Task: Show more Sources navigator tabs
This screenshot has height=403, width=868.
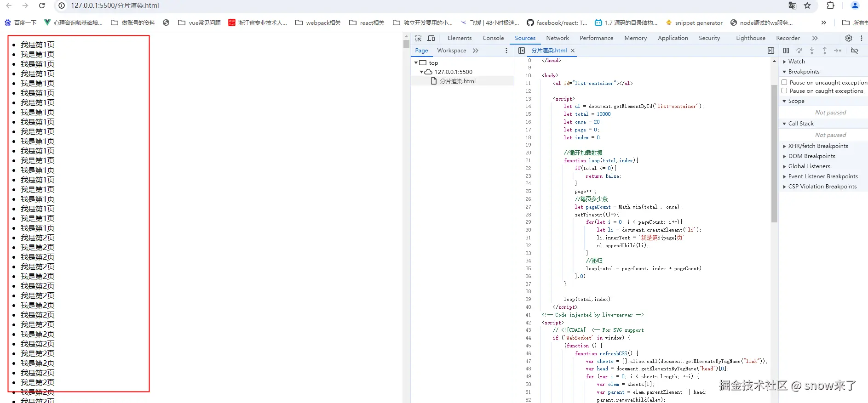Action: coord(476,51)
